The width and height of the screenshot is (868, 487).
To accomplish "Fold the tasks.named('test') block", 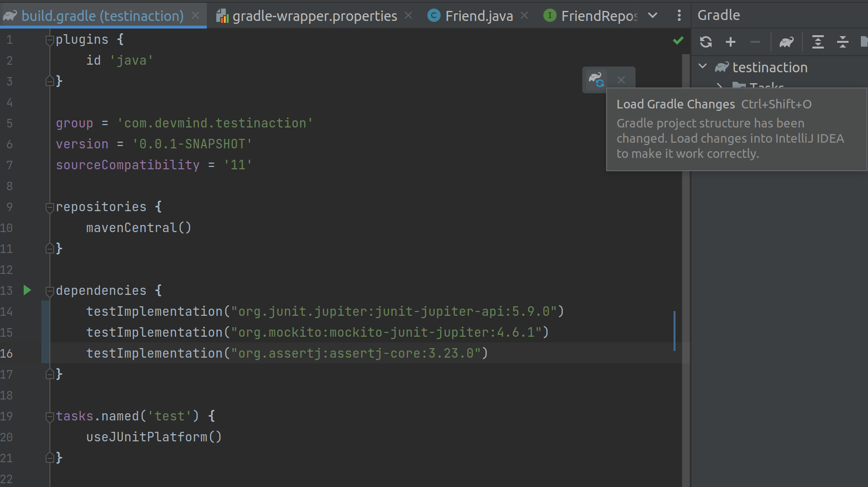I will click(x=49, y=417).
